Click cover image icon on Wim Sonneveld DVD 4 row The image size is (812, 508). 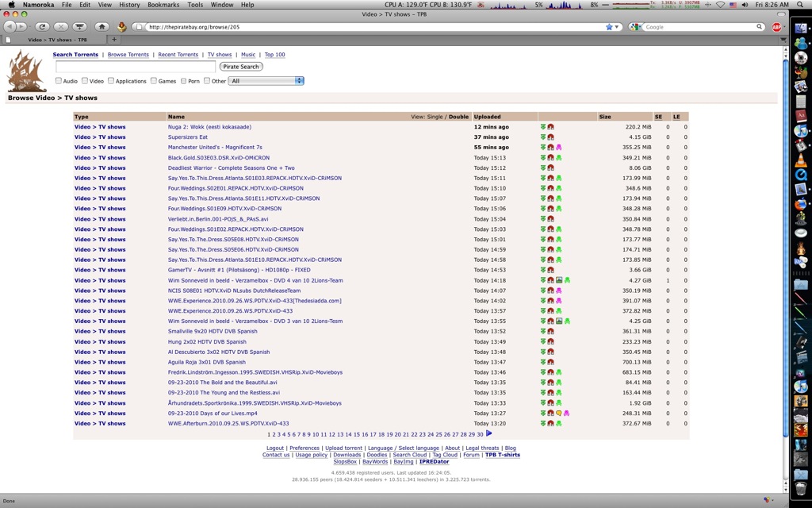[559, 280]
